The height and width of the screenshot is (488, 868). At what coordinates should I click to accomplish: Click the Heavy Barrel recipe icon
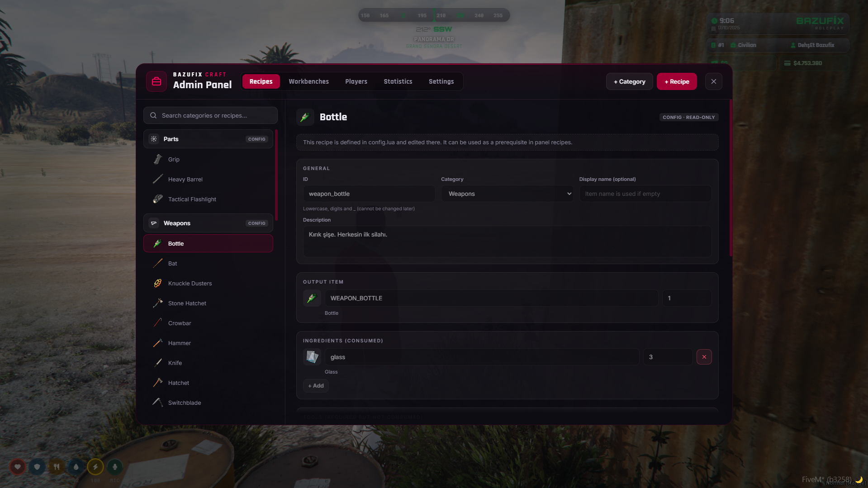click(x=158, y=179)
